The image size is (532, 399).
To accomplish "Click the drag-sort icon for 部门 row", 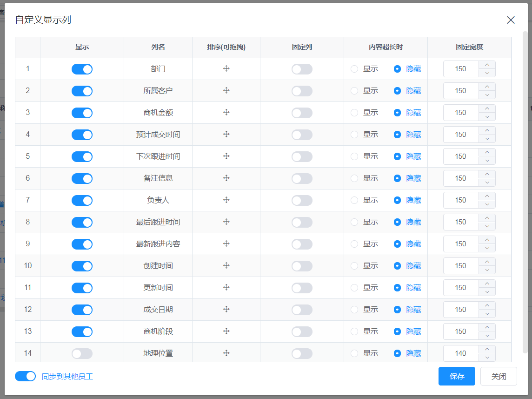I will click(226, 69).
